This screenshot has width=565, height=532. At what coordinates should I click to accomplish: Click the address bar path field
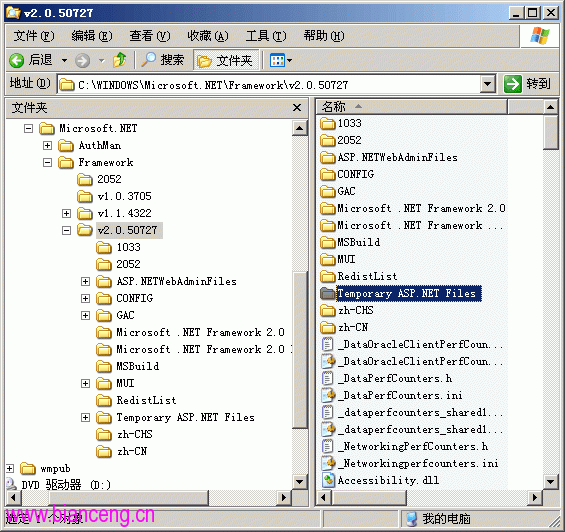click(269, 85)
